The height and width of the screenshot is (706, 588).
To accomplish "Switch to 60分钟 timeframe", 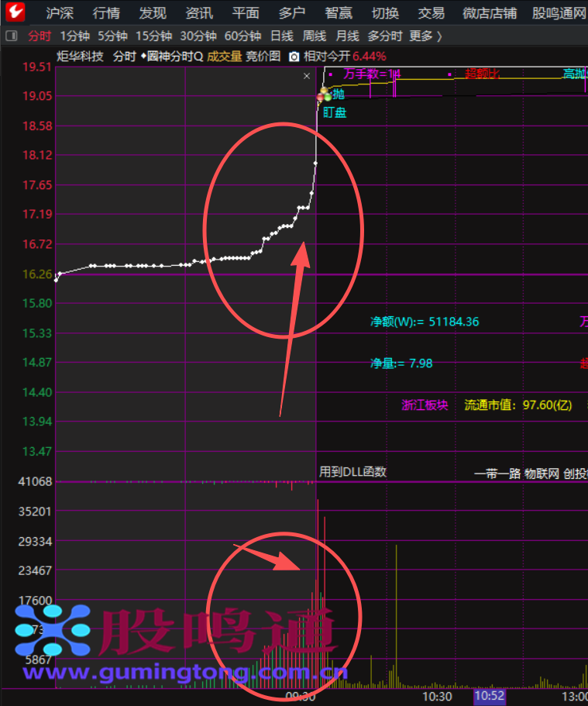I will [242, 36].
